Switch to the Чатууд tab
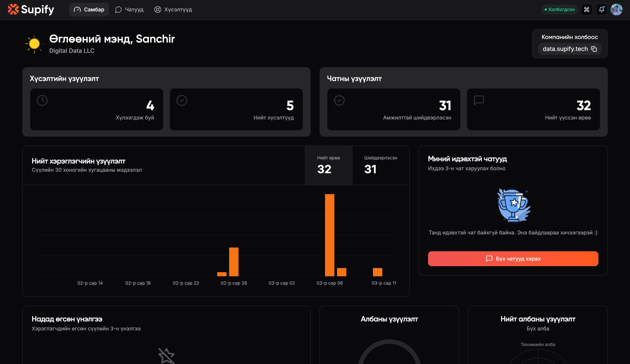Viewport: 630px width, 364px height. (x=129, y=10)
